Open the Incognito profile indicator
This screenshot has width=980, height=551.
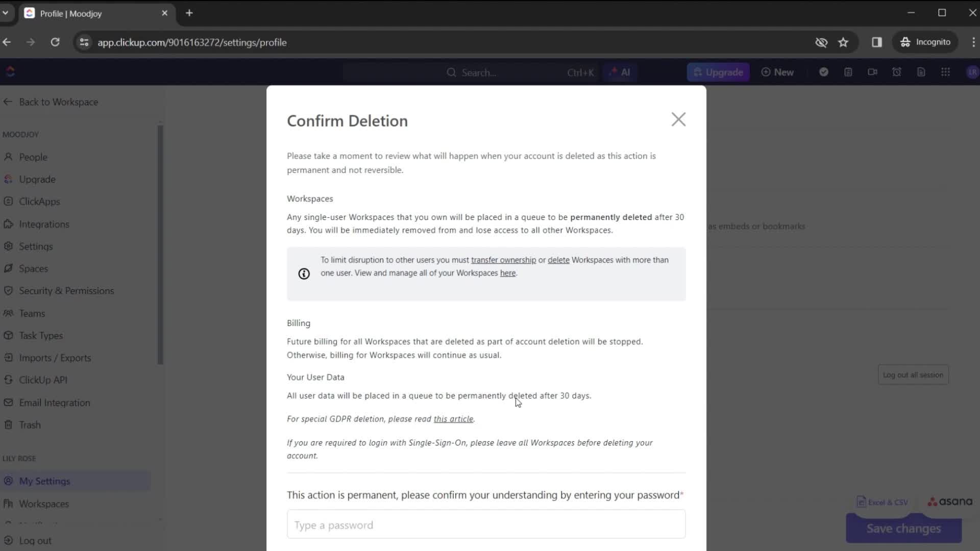coord(925,42)
